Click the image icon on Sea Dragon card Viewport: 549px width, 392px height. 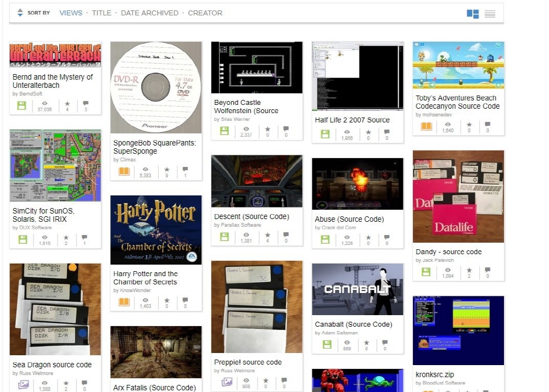(23, 385)
